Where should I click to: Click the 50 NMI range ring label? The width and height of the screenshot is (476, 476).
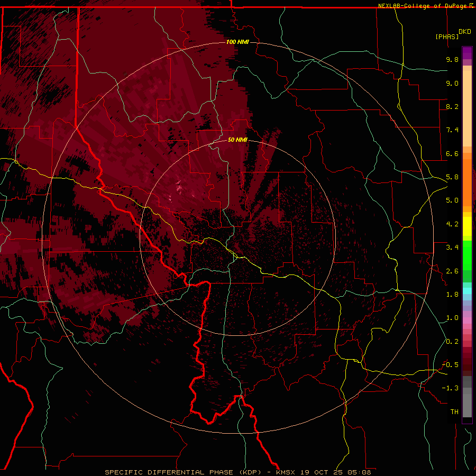tap(237, 140)
